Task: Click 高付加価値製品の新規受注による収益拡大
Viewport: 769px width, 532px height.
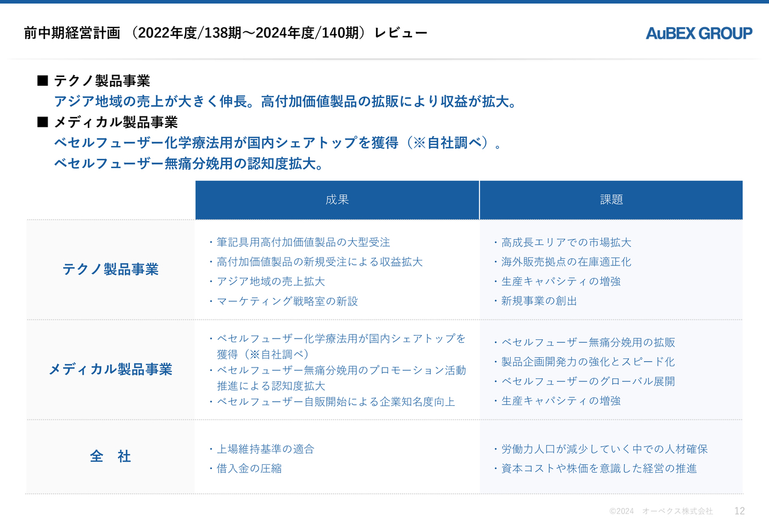Action: tap(315, 262)
